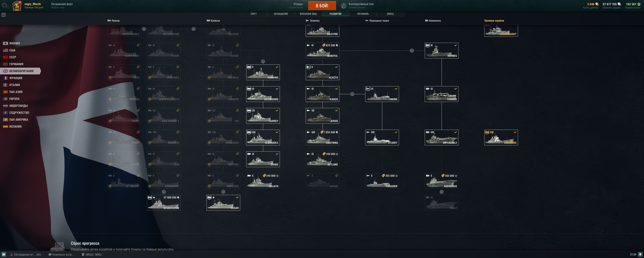Select Edgar supercruiser

point(223,203)
